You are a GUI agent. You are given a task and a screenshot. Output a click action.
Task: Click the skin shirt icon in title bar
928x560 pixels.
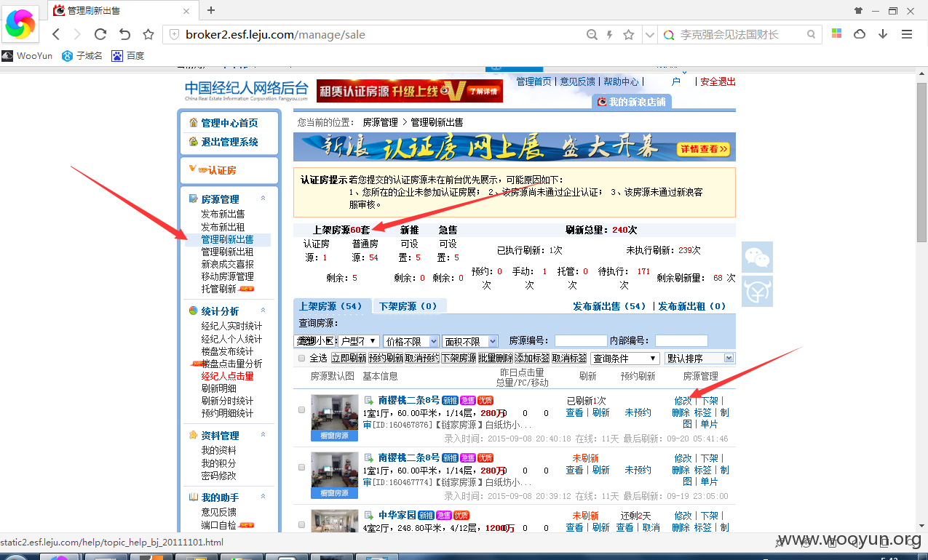[x=859, y=10]
